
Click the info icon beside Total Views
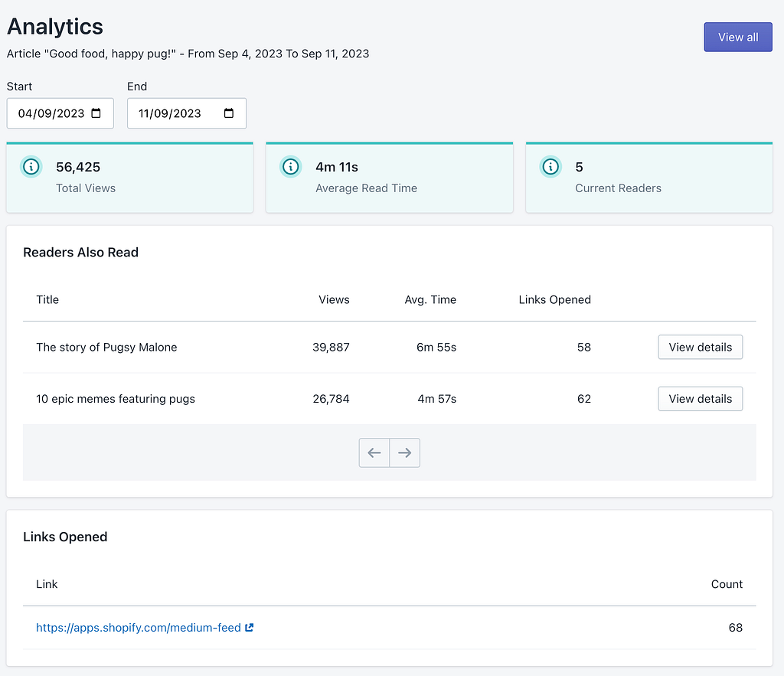31,167
